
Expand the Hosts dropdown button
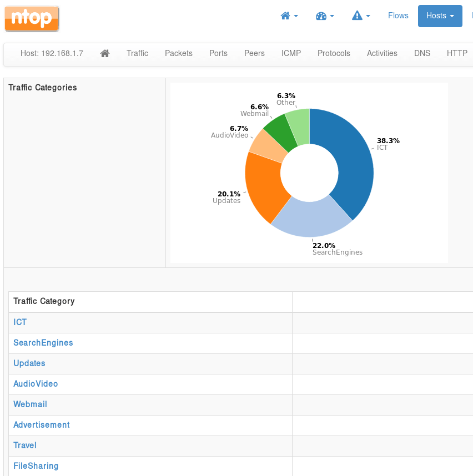(440, 16)
